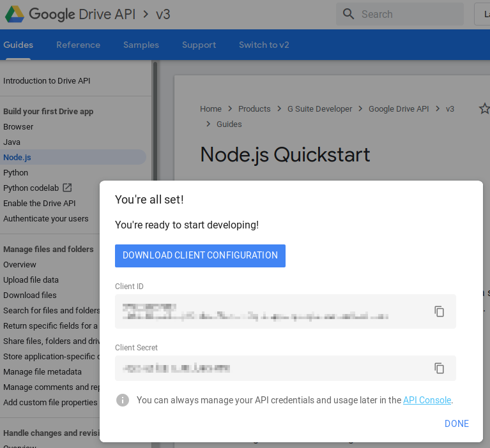This screenshot has height=448, width=490.
Task: Click DONE to close the dialog
Action: click(457, 424)
